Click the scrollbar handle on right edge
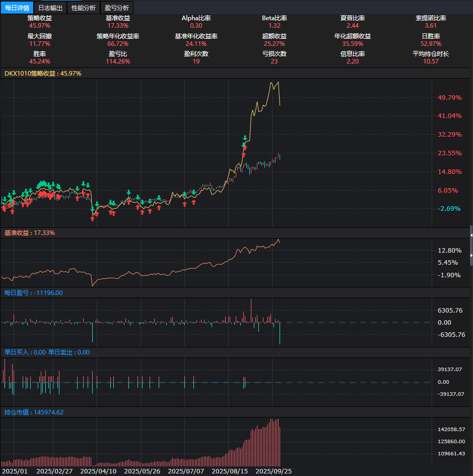The image size is (473, 476). [x=471, y=245]
